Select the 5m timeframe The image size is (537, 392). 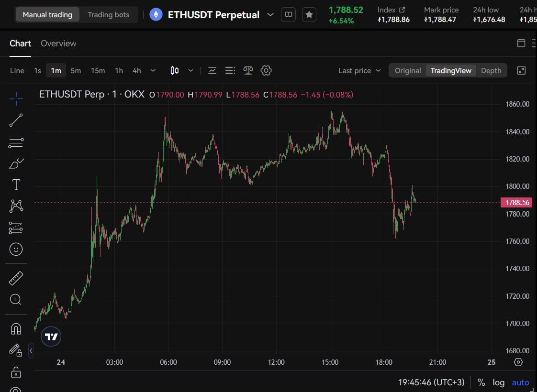coord(76,71)
